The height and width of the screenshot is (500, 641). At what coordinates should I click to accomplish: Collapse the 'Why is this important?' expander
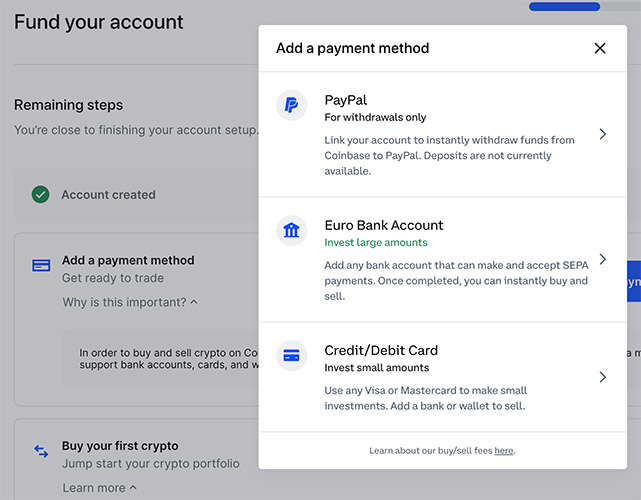coord(130,302)
